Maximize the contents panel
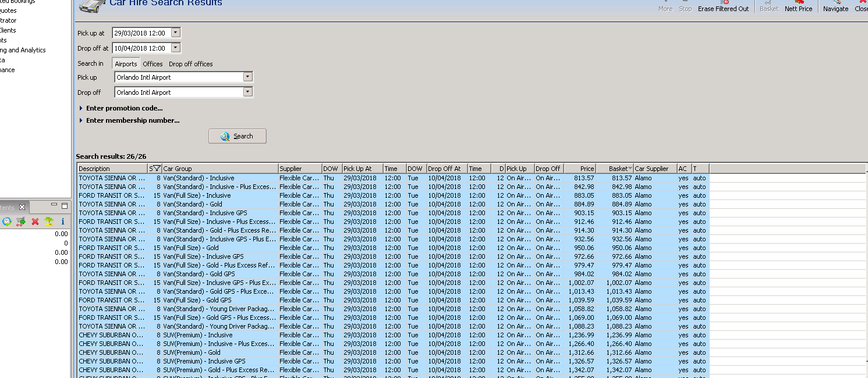 [65, 206]
